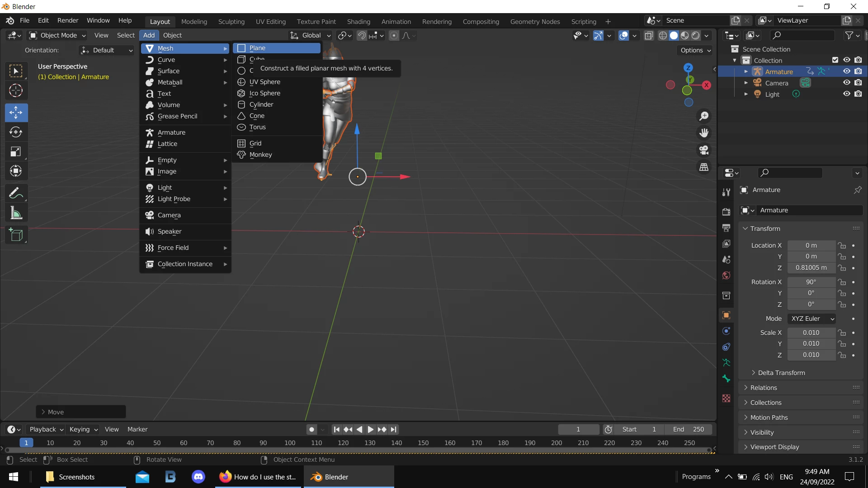
Task: Expand the Relations panel
Action: 763,388
